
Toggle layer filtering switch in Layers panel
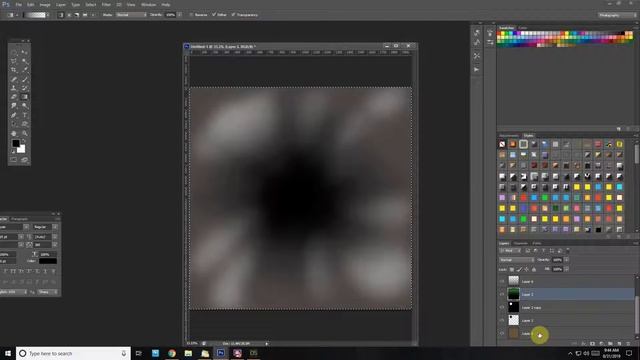pos(568,250)
